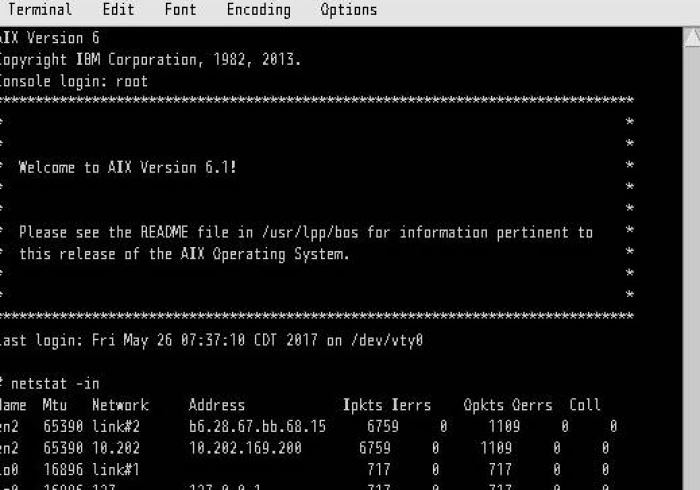Click the 'Network' column header
Screen dimensions: 700x490
(x=120, y=406)
